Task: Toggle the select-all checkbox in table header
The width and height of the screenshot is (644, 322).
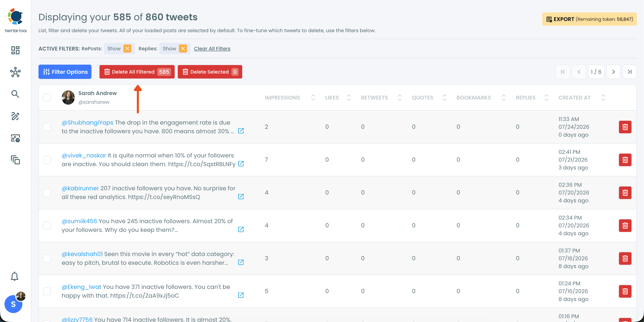Action: click(47, 97)
